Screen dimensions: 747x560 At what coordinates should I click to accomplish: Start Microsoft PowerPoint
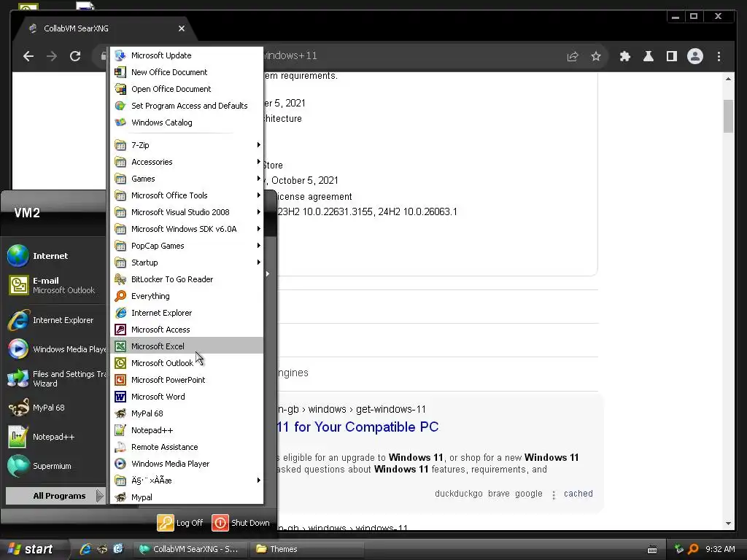point(186,380)
